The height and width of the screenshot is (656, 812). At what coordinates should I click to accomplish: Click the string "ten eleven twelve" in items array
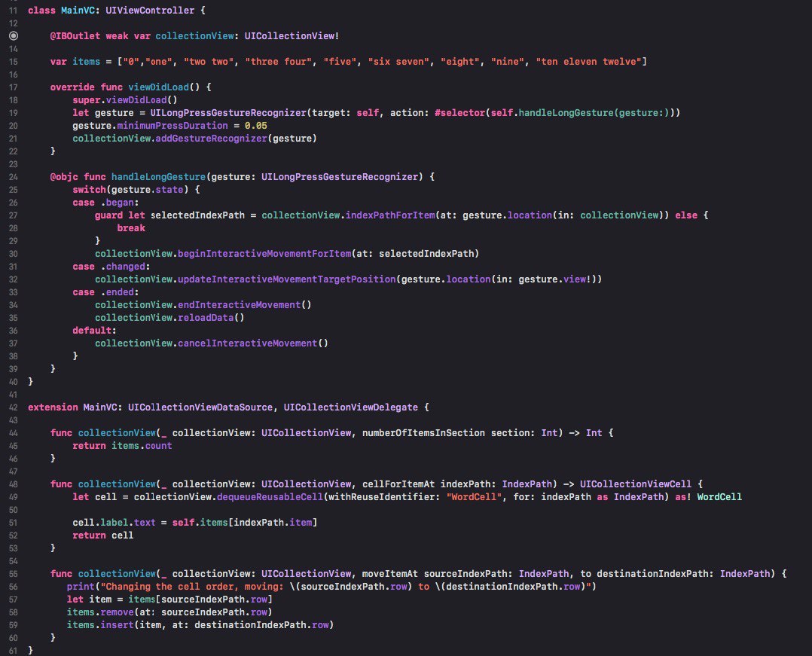(x=589, y=62)
